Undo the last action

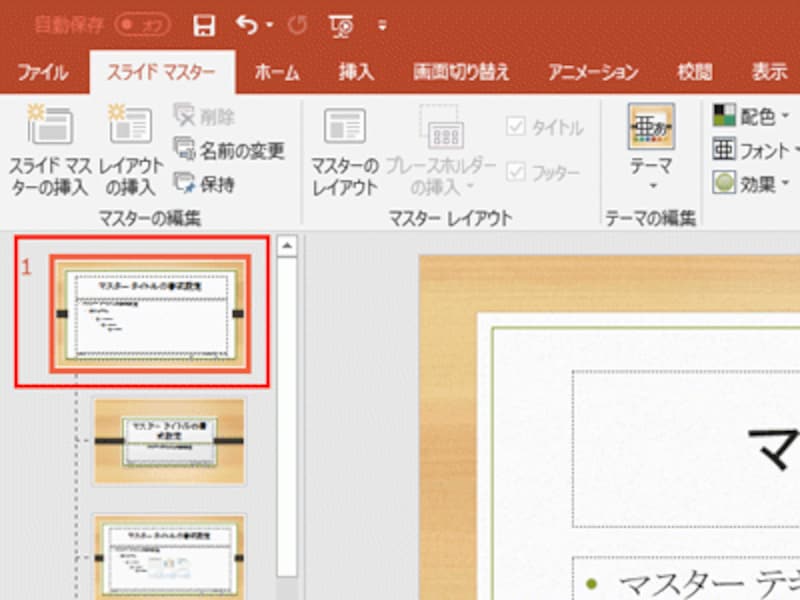(247, 24)
